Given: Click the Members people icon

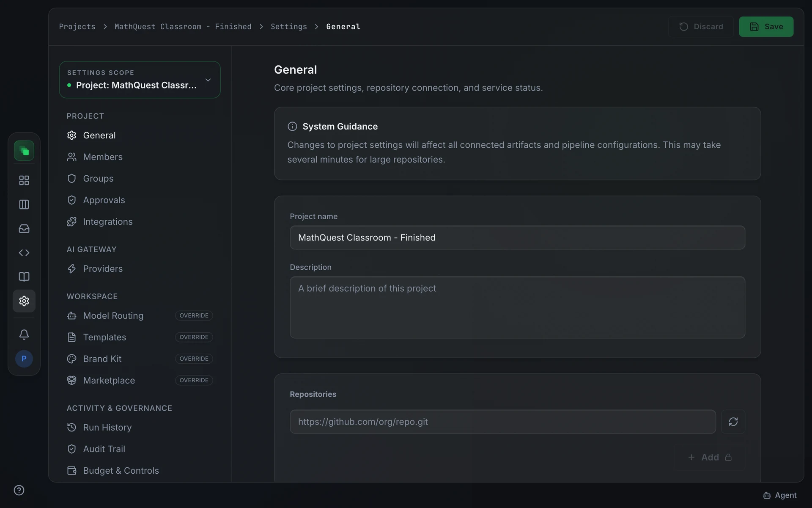Looking at the screenshot, I should (x=71, y=157).
